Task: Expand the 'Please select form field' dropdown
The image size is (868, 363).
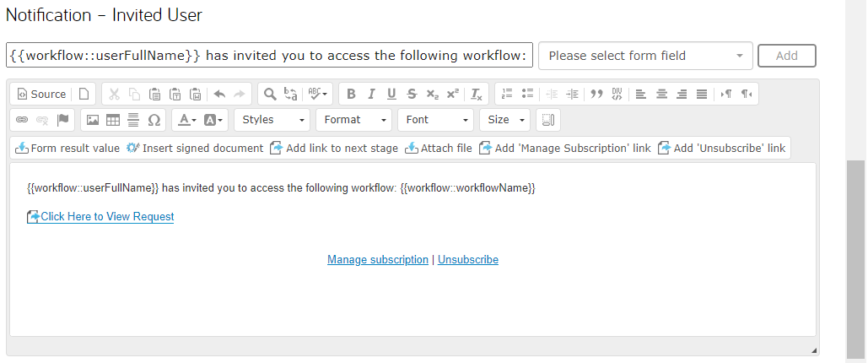Action: tap(645, 56)
